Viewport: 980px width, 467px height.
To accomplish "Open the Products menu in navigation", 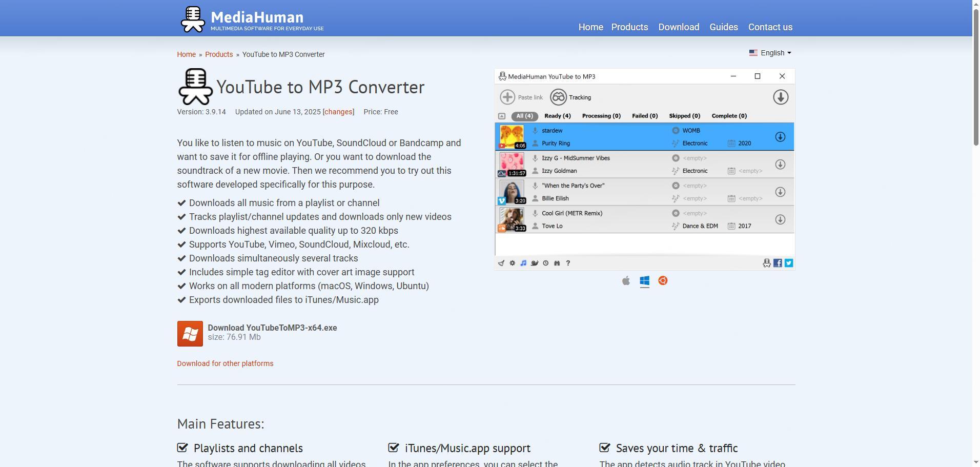I will pos(629,27).
